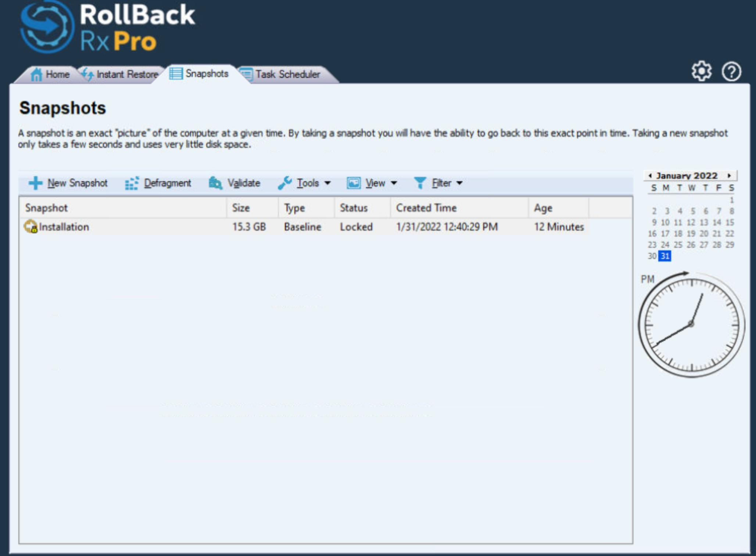Click the 12 Minutes age cell
Viewport: 756px width, 556px height.
click(x=559, y=227)
